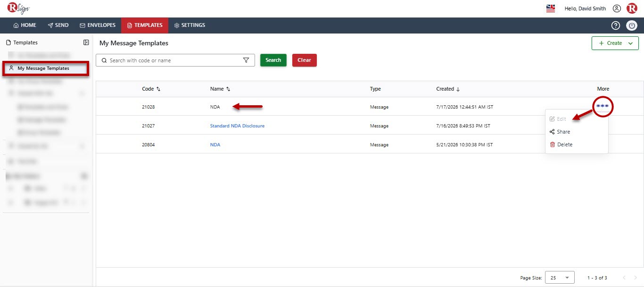Sort by Created column header

(x=448, y=89)
